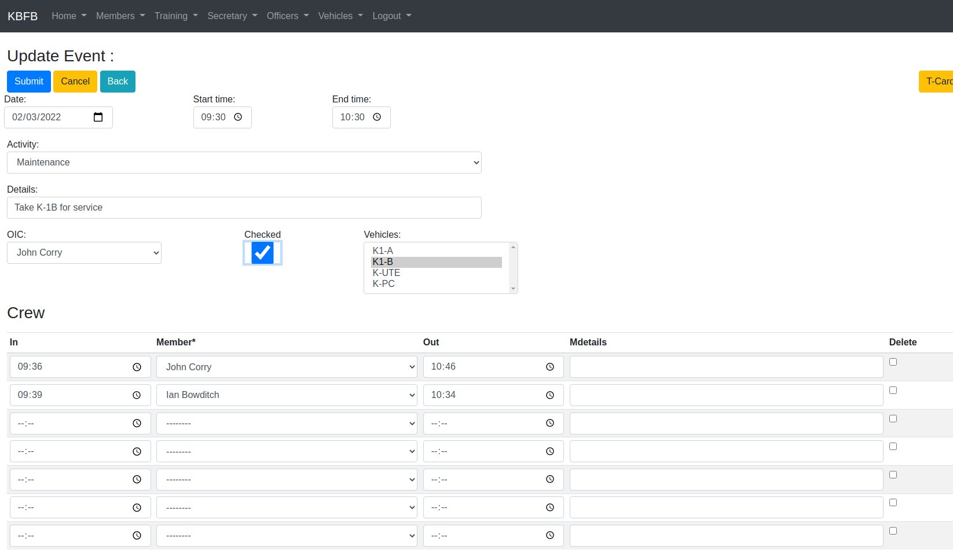Screen dimensions: 953x560
Task: Open the End time clock picker
Action: [x=377, y=117]
